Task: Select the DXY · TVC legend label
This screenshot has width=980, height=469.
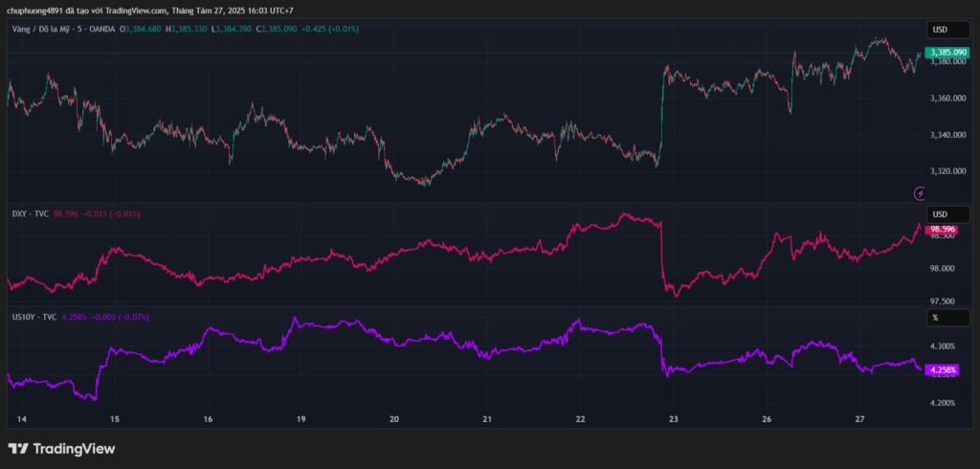Action: [x=32, y=213]
